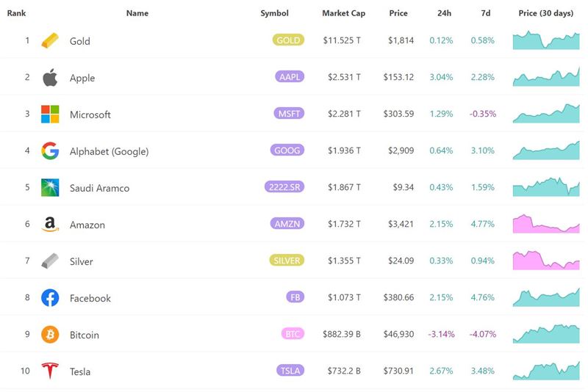Sort by the Symbol column header
Image resolution: width=588 pixels, height=392 pixels.
[274, 13]
